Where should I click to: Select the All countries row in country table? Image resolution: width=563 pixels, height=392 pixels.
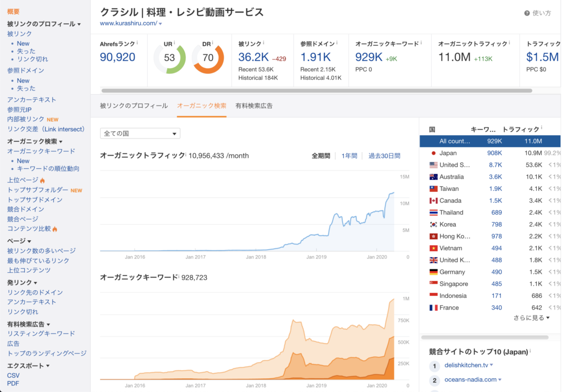490,141
